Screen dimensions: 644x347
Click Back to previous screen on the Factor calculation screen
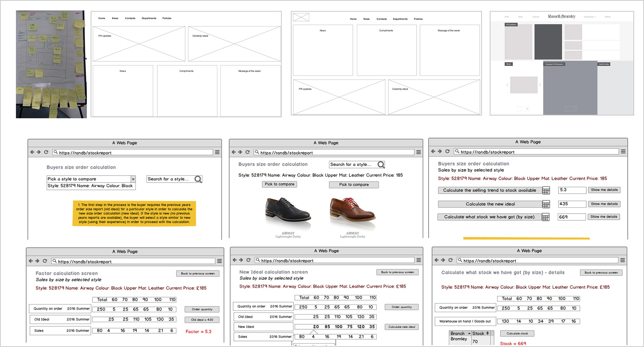point(198,274)
